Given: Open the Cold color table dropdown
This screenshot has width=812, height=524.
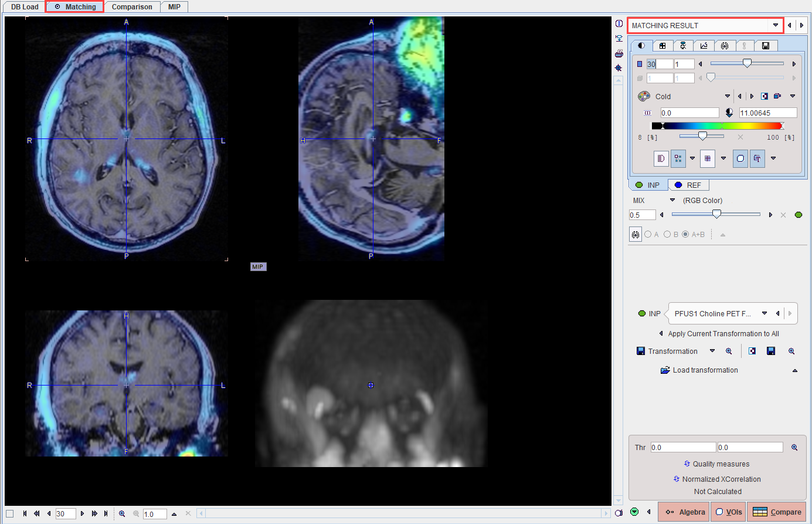Looking at the screenshot, I should (728, 96).
